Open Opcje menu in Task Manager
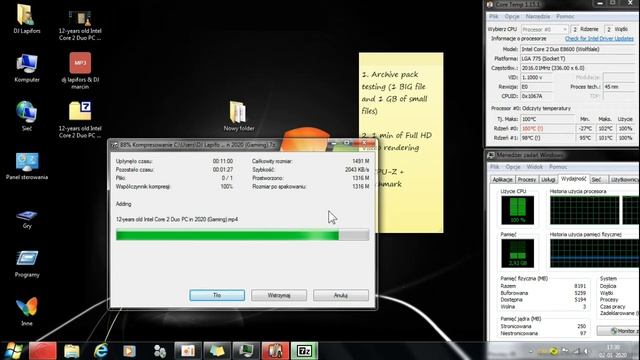 pyautogui.click(x=513, y=167)
